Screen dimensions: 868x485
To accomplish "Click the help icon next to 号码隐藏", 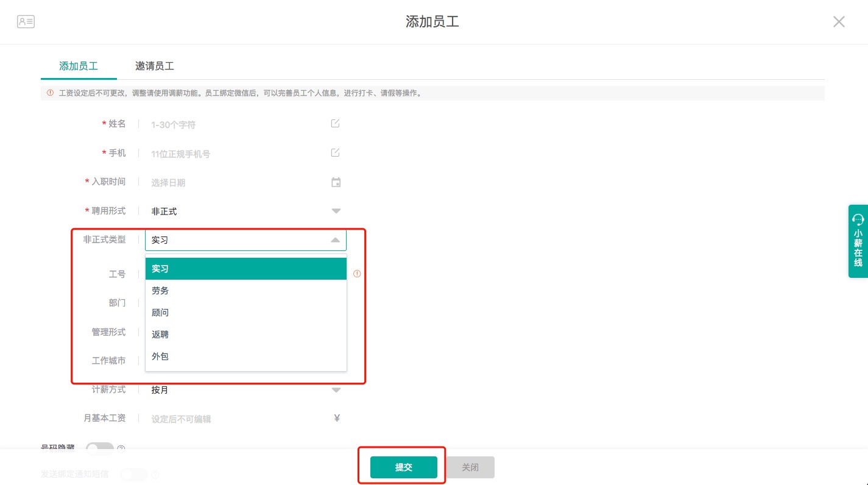I will [121, 449].
